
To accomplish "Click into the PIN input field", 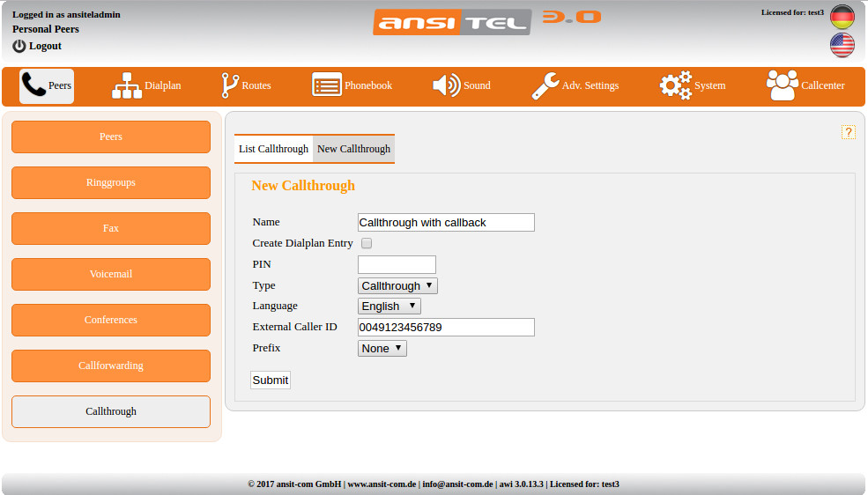I will [397, 264].
